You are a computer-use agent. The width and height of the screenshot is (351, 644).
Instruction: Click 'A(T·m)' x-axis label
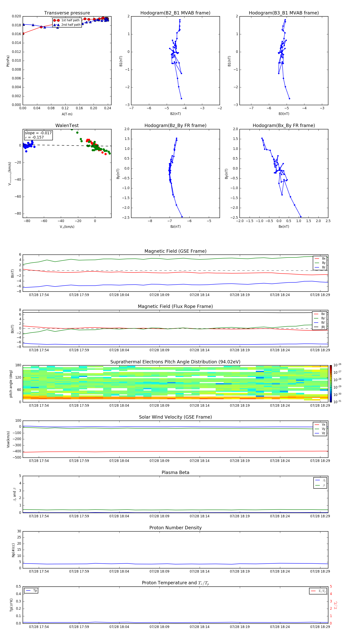[x=67, y=114]
